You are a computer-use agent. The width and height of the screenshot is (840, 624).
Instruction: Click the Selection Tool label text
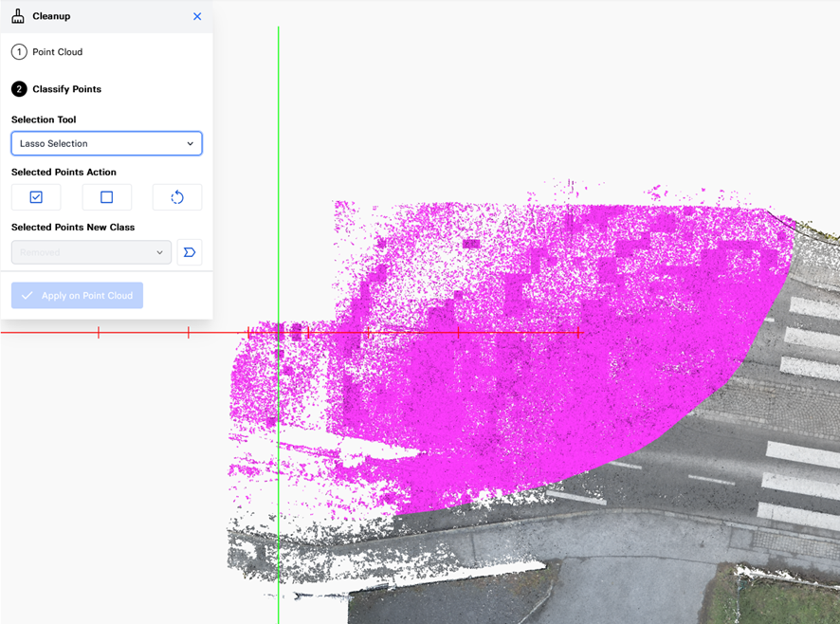pos(44,119)
